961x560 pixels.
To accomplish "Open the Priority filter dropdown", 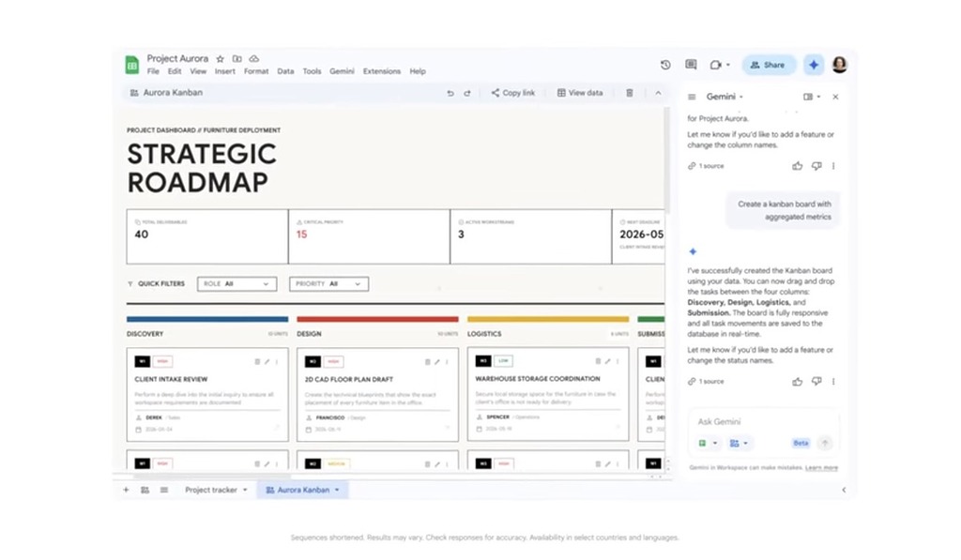I will 328,283.
